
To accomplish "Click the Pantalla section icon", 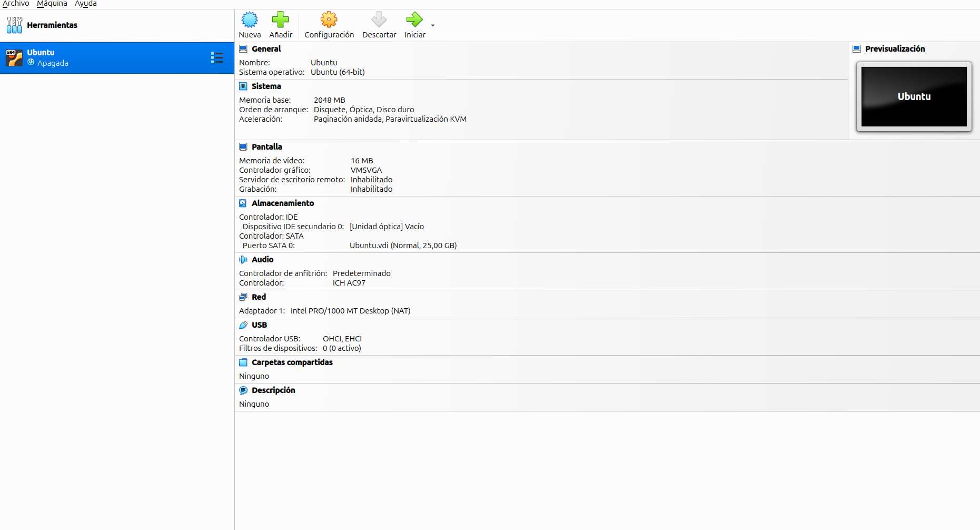I will tap(243, 147).
